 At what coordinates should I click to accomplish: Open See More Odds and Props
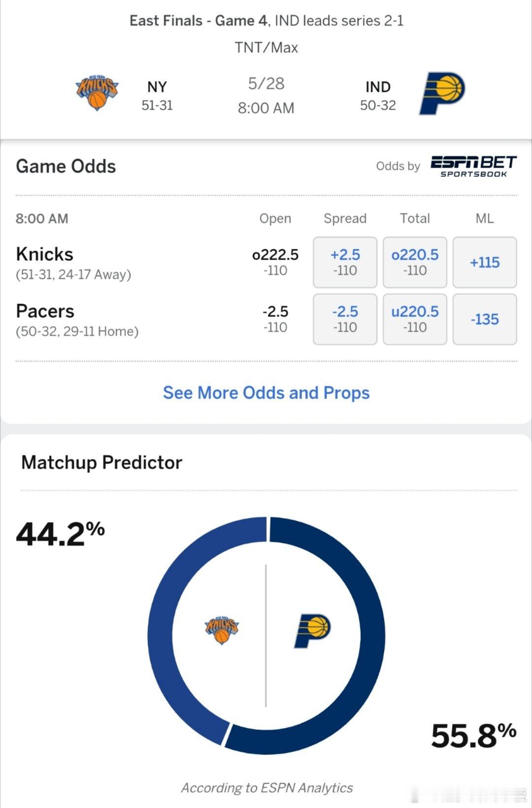click(x=266, y=393)
